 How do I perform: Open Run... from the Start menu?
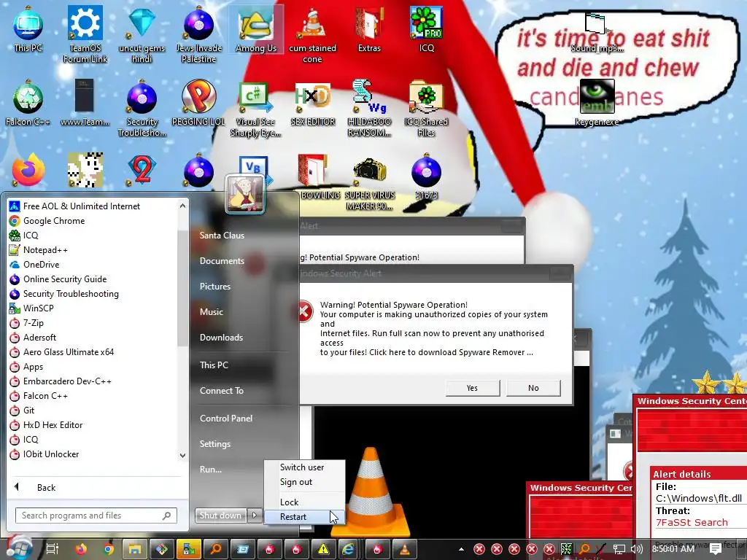211,469
